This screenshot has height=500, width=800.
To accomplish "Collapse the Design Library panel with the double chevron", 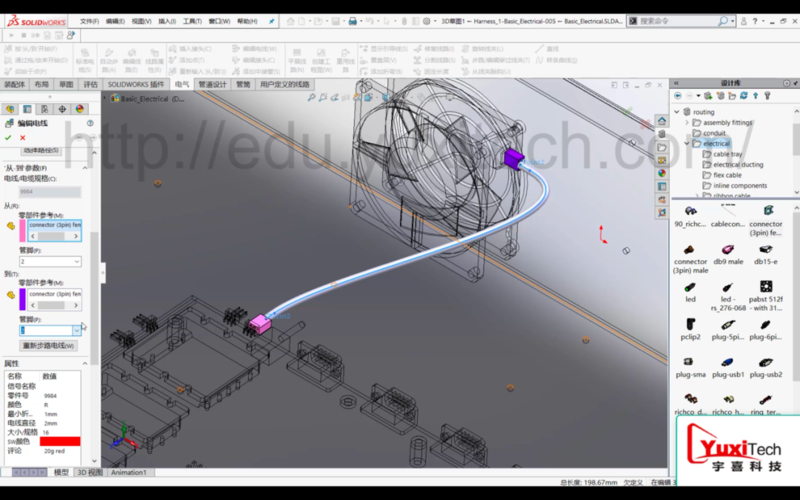I will click(677, 83).
